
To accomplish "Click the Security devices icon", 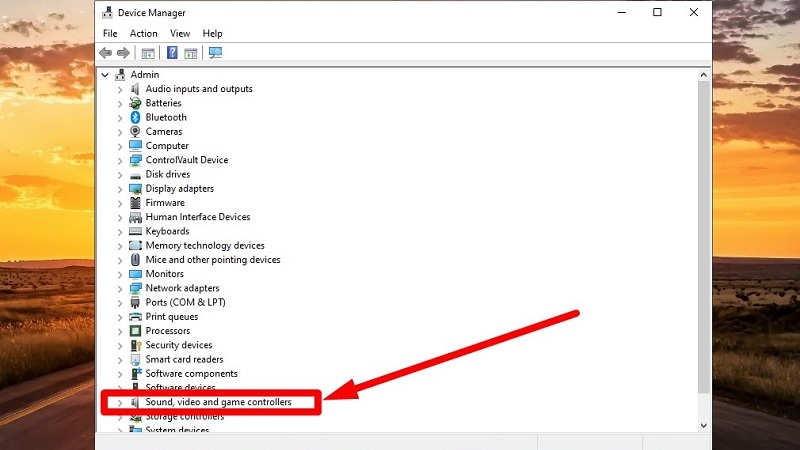I will click(135, 345).
